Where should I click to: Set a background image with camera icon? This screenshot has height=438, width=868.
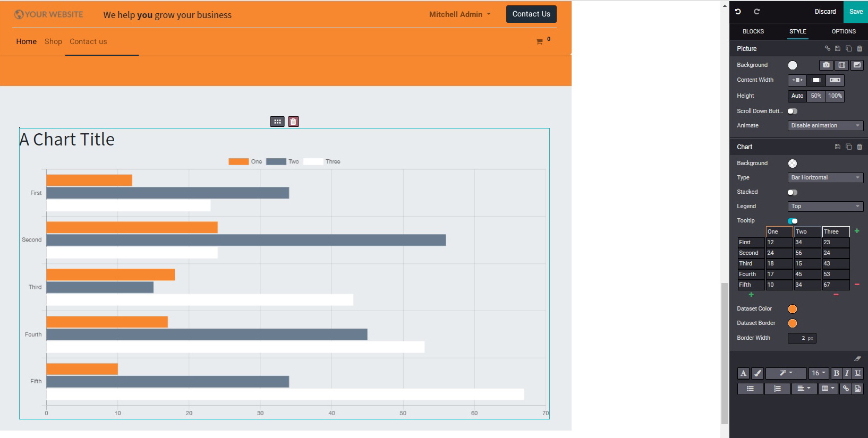[826, 65]
